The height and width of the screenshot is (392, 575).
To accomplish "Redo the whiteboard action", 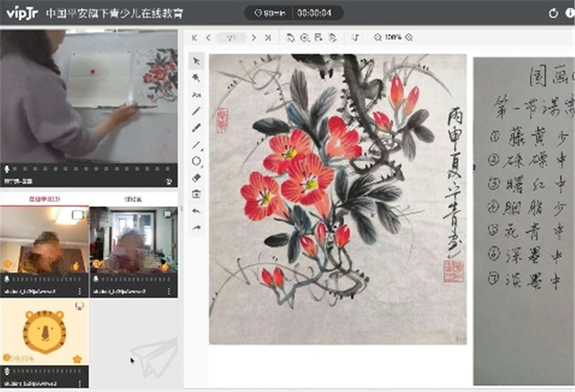I will click(x=196, y=228).
